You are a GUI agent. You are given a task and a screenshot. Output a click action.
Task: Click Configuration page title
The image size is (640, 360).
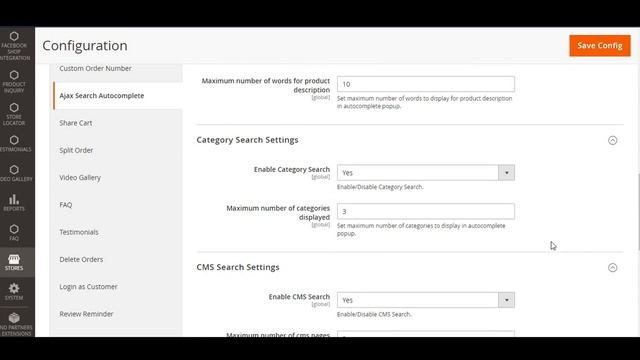[85, 46]
